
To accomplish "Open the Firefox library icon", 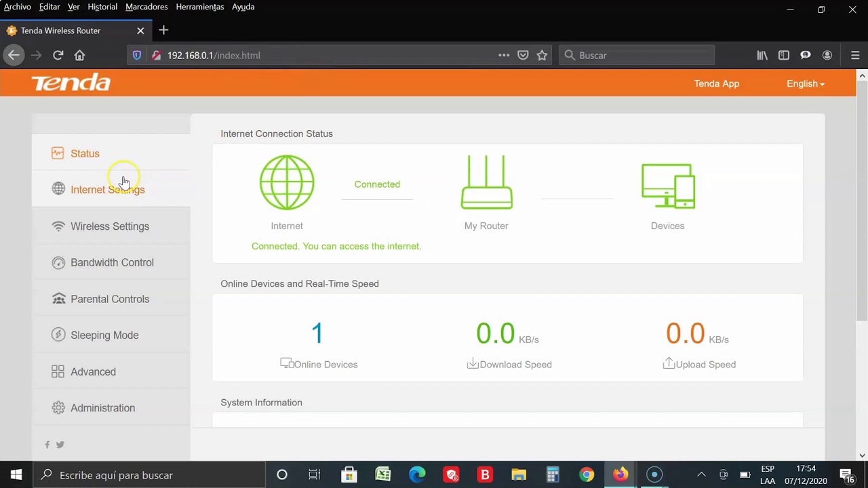I will tap(762, 56).
